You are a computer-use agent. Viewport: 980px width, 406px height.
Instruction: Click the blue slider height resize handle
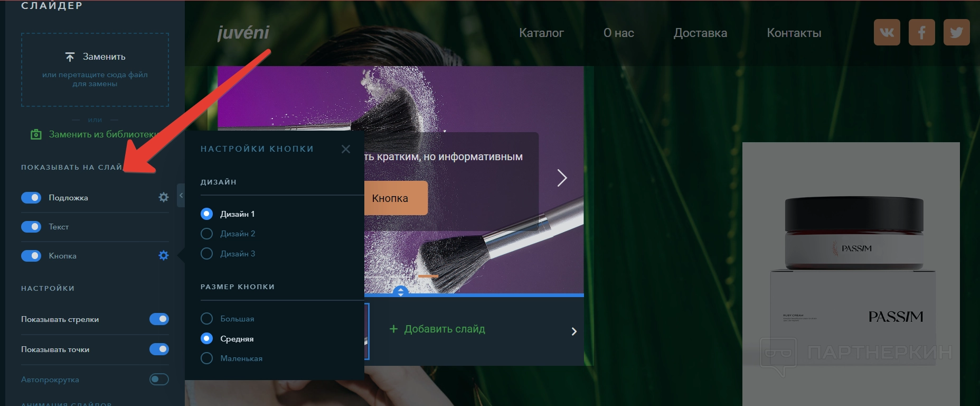(x=400, y=292)
